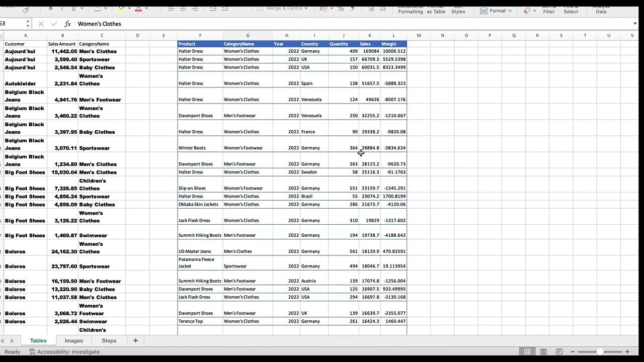
Task: Click the Clear eraser icon
Action: [x=527, y=11]
